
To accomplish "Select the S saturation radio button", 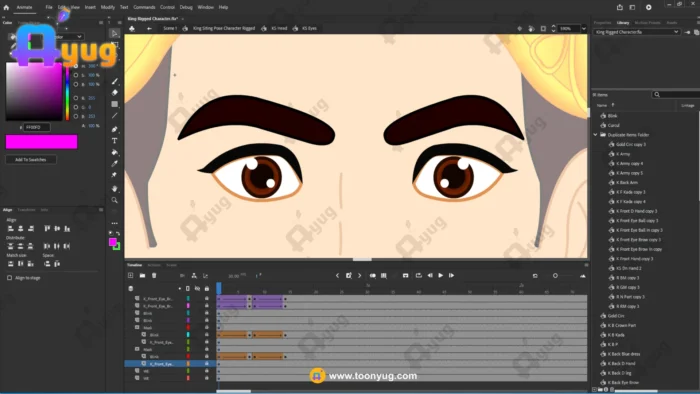I will pyautogui.click(x=76, y=75).
